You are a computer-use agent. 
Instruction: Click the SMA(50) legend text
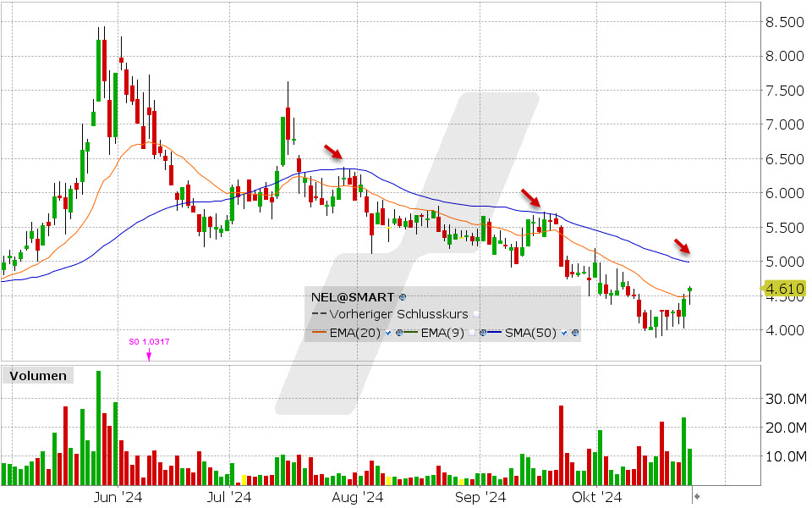530,333
